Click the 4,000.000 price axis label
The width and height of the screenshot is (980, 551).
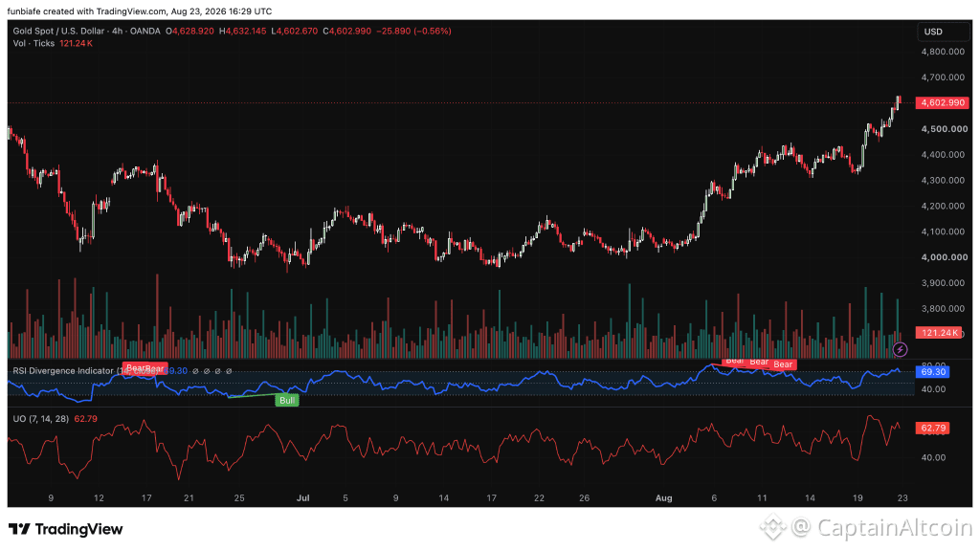tap(944, 256)
